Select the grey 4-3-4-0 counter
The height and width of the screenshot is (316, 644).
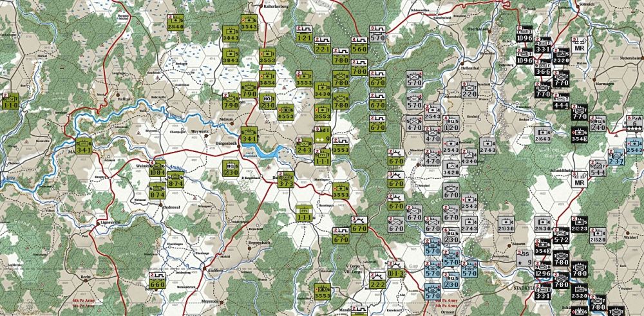469,157
